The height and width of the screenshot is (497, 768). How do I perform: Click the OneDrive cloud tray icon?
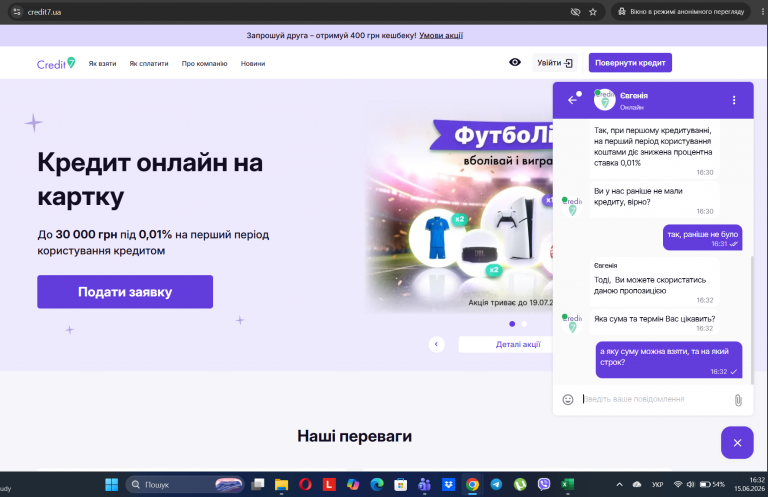pos(637,484)
